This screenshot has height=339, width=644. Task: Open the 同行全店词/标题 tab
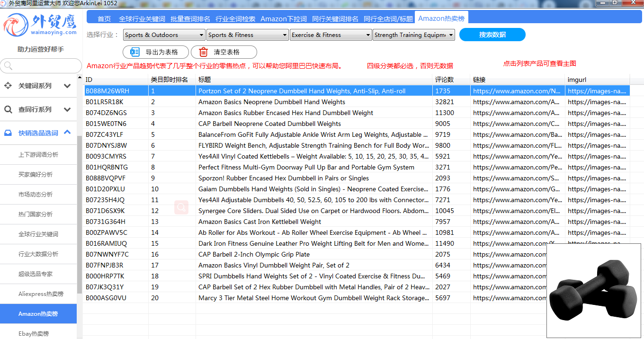388,19
